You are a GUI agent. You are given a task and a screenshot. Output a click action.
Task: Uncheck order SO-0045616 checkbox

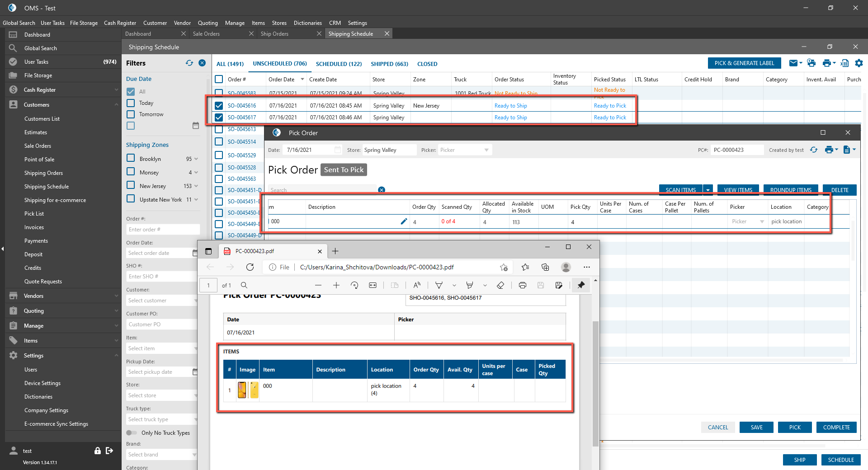219,106
